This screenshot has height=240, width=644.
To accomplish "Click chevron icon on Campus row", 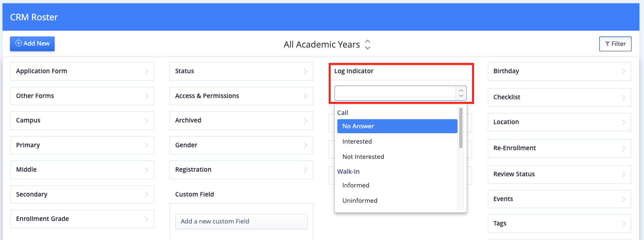I will (146, 120).
